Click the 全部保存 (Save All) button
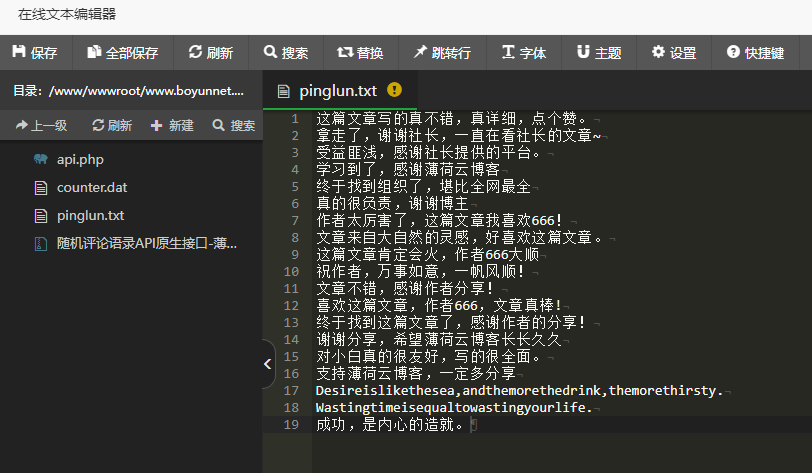This screenshot has height=473, width=812. click(123, 52)
